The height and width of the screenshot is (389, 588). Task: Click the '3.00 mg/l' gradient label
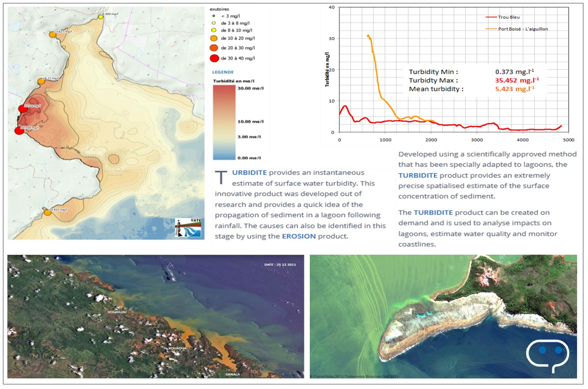[249, 137]
